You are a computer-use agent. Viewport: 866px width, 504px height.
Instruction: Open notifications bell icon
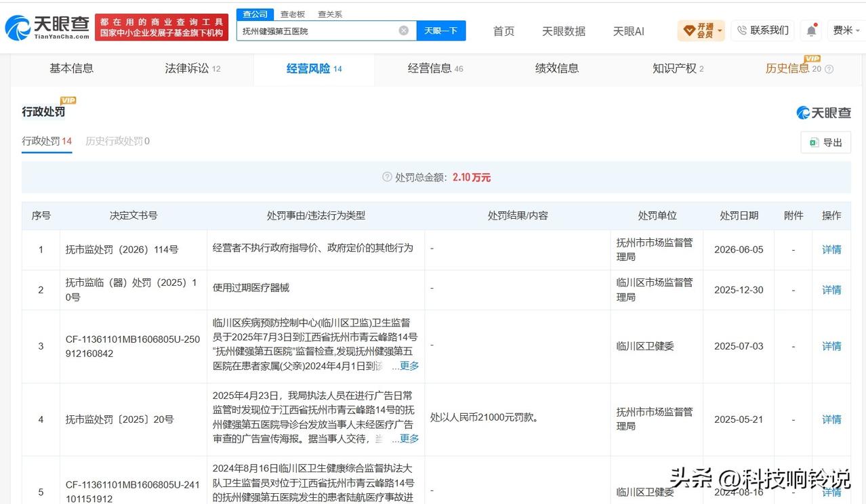(811, 30)
